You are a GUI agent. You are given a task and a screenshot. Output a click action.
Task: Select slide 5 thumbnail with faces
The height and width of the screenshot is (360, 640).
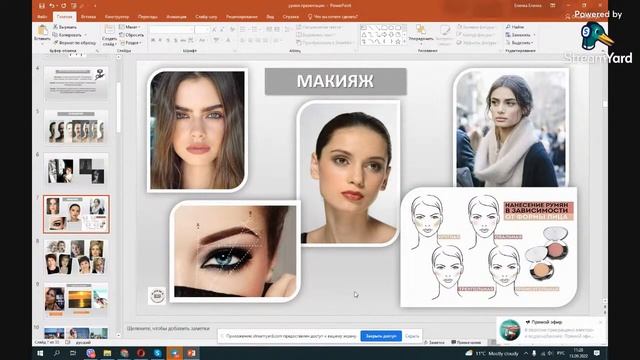pyautogui.click(x=76, y=127)
